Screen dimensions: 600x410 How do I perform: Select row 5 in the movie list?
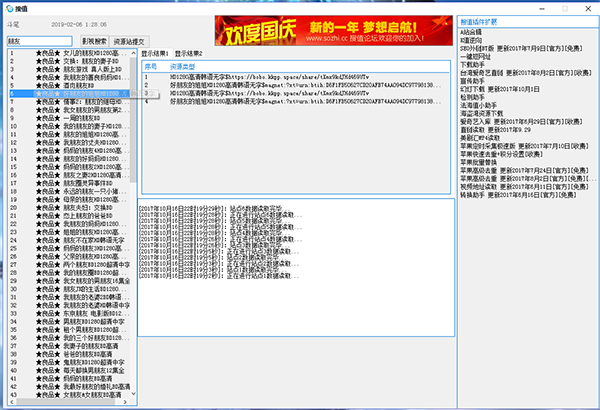tap(70, 85)
